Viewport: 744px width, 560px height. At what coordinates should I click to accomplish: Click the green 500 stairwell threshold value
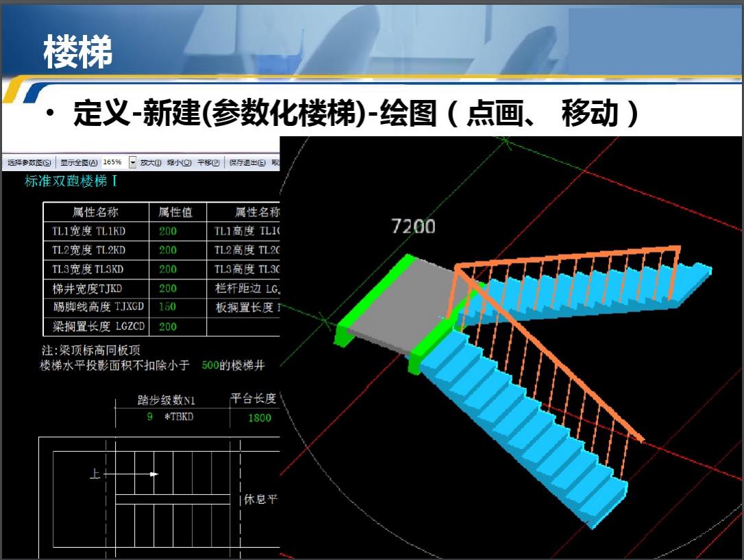(x=210, y=365)
